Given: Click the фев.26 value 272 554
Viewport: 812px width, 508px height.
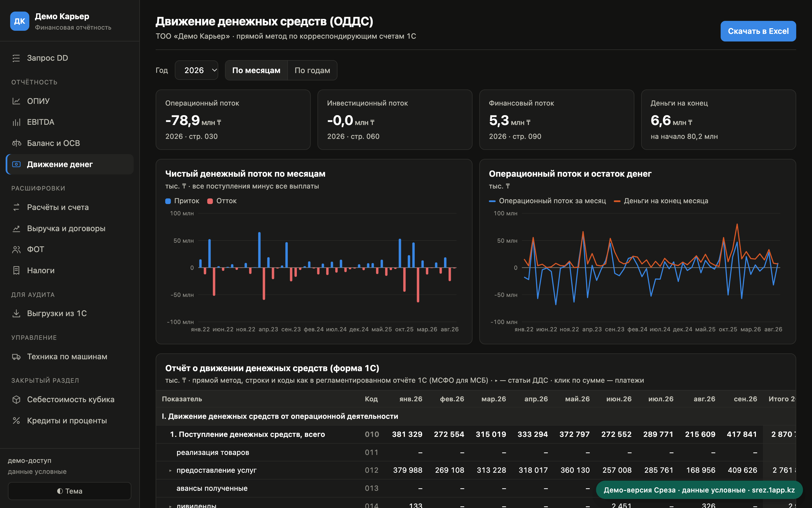Looking at the screenshot, I should tap(449, 434).
